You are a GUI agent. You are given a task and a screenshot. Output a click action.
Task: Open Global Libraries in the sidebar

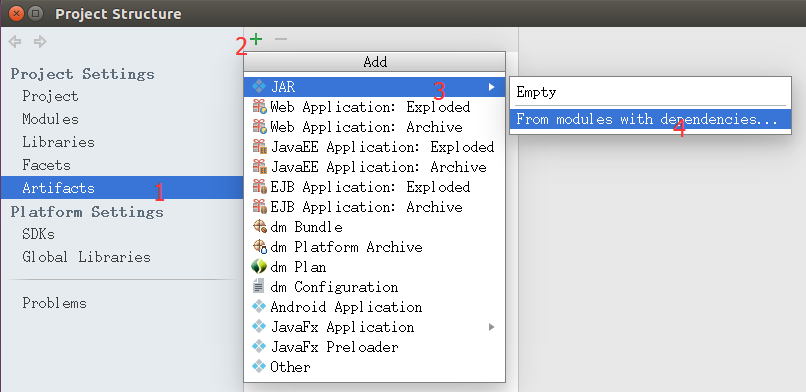coord(122,257)
